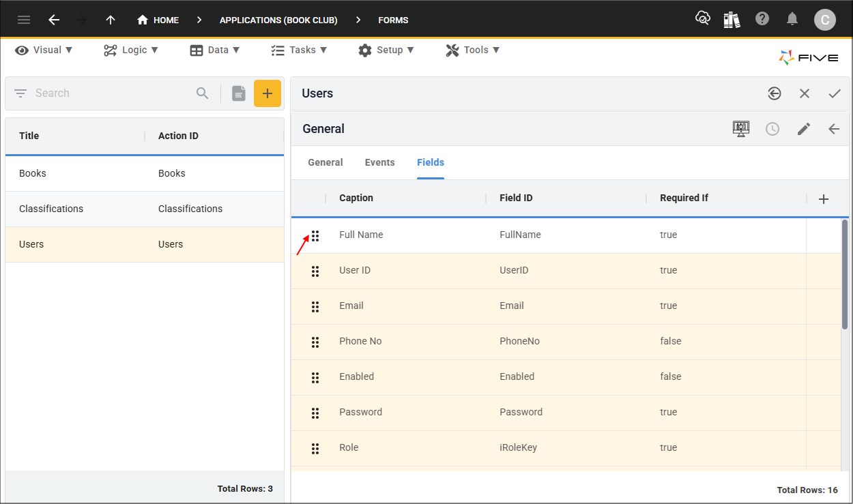Select the Users form row
Viewport: 853px width, 504px height.
145,244
